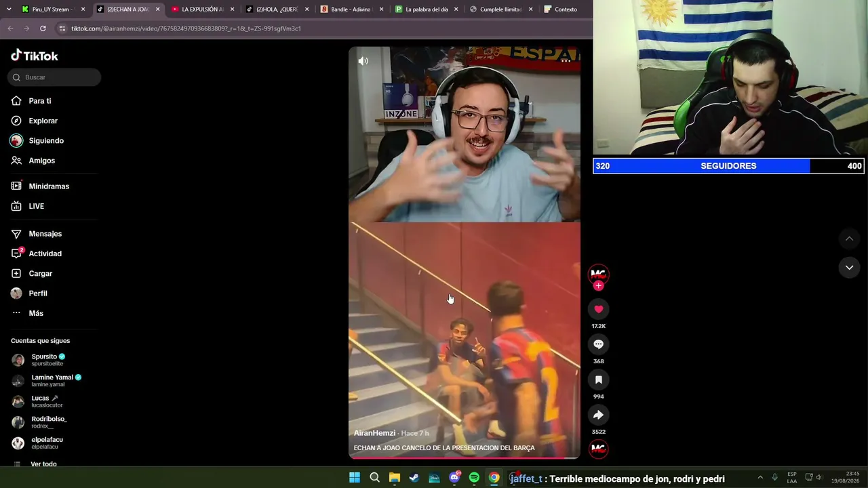The height and width of the screenshot is (488, 868).
Task: Close the ECHAN A JOAO tab
Action: point(157,9)
